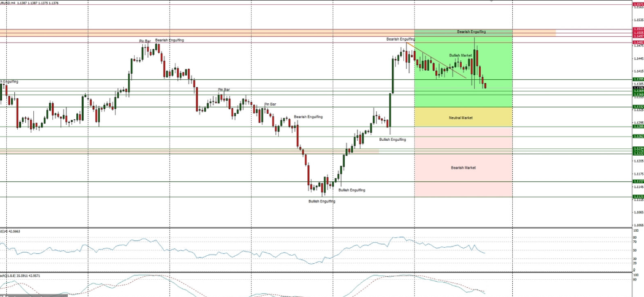Click the RSI indicator line
The image size is (644, 297).
(246, 251)
